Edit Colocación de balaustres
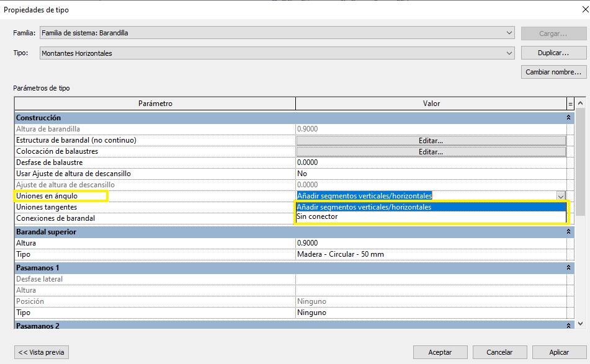The height and width of the screenshot is (364, 590). tap(431, 152)
